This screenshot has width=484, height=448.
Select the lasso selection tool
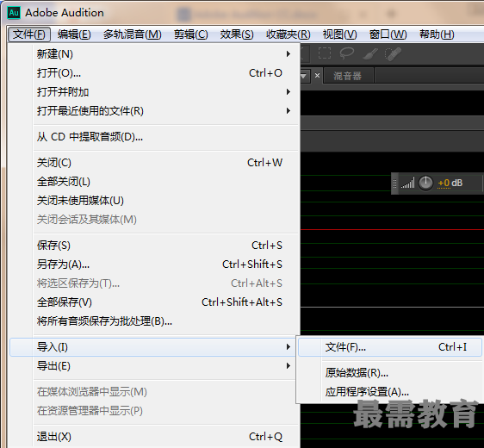pos(347,53)
